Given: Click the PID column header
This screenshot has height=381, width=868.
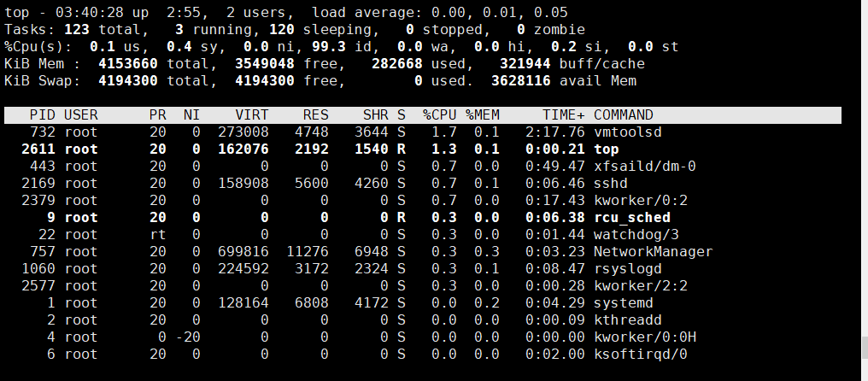Looking at the screenshot, I should point(43,115).
